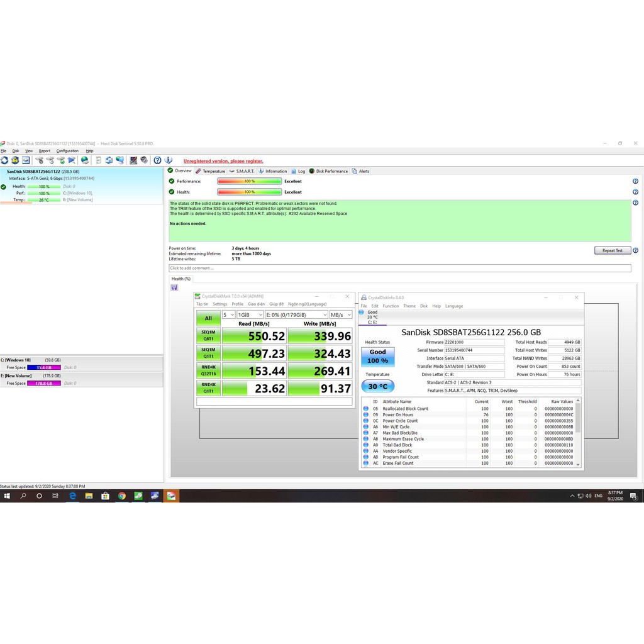
Task: Open the Configuration menu
Action: 67,151
